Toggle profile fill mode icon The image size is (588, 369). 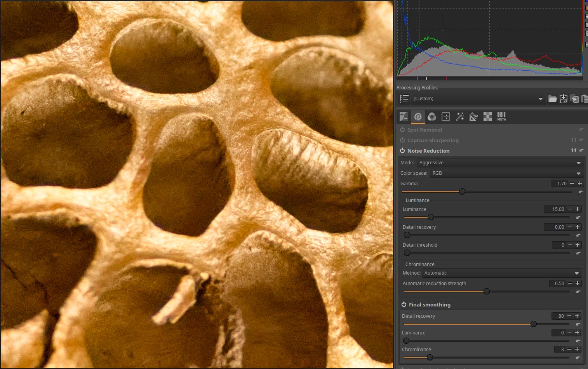[x=404, y=99]
